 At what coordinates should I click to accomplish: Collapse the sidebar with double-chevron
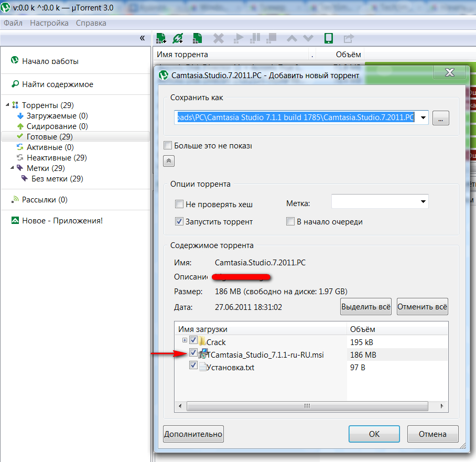click(x=143, y=38)
